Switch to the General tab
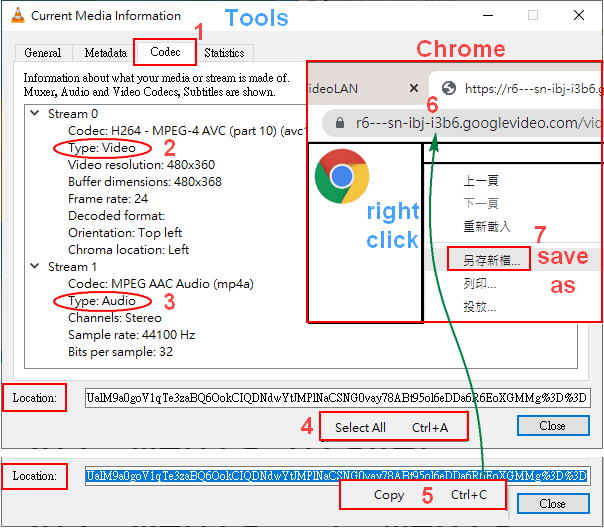 43,52
